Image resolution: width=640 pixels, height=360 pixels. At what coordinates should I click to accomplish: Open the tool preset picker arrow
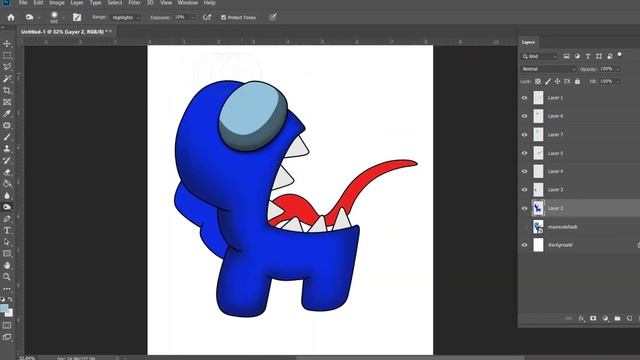[39, 18]
